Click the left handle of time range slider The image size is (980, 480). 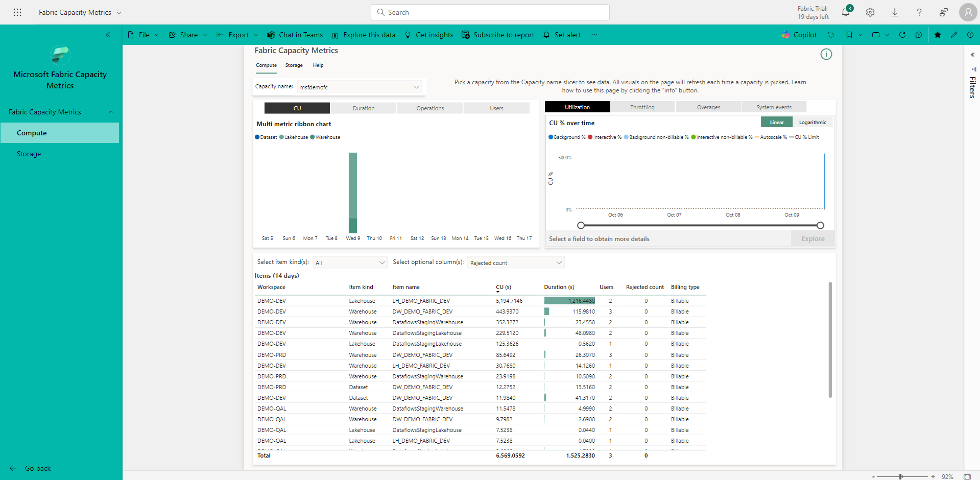click(x=581, y=225)
